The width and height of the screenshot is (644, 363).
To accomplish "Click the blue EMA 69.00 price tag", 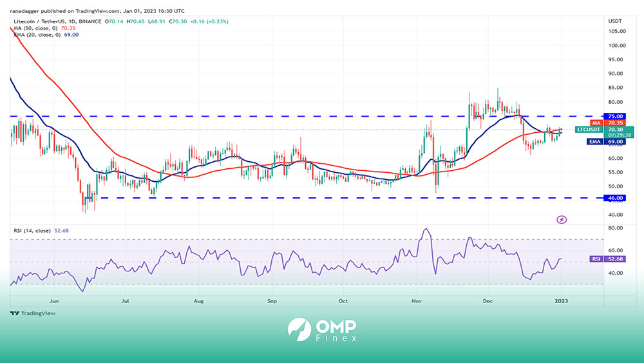I will tap(606, 142).
